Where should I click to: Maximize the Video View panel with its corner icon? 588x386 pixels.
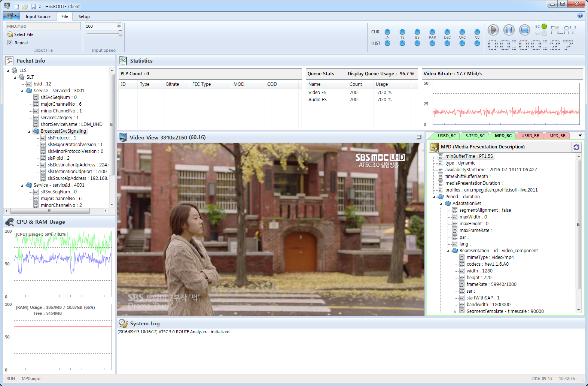419,137
